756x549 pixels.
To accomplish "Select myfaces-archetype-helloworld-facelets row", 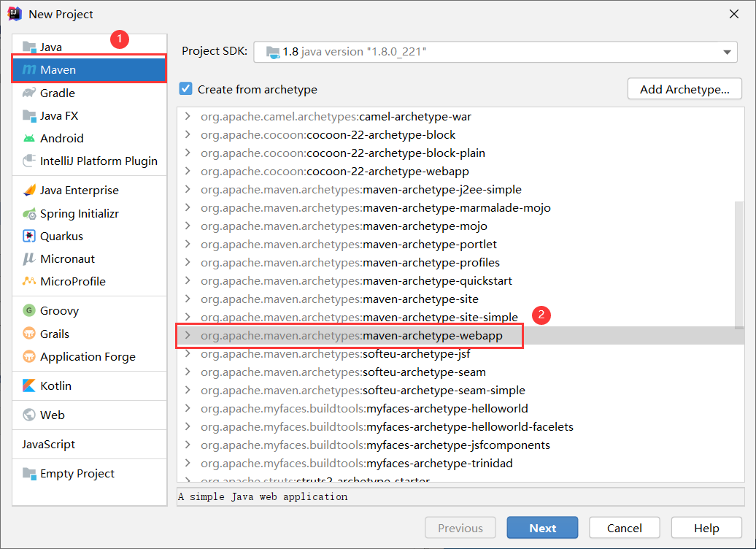I will [461, 426].
